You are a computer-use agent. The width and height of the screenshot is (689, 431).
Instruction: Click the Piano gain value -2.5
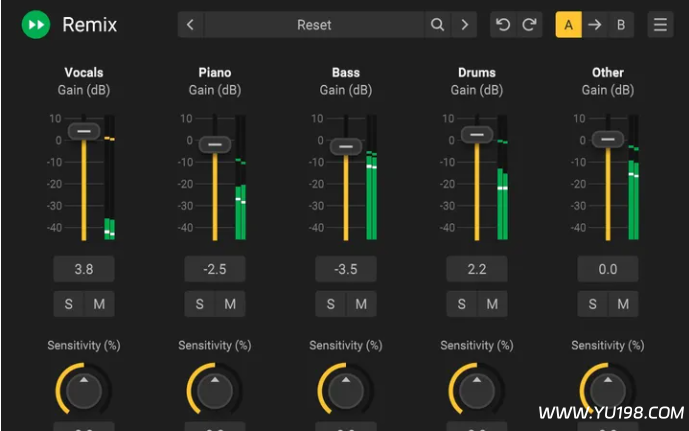[x=215, y=269]
